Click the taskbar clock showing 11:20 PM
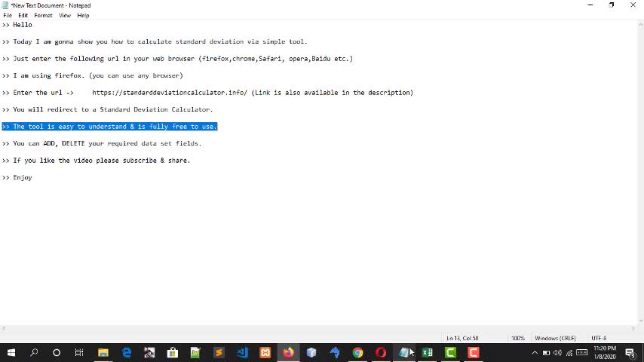The width and height of the screenshot is (644, 362). coord(605,352)
